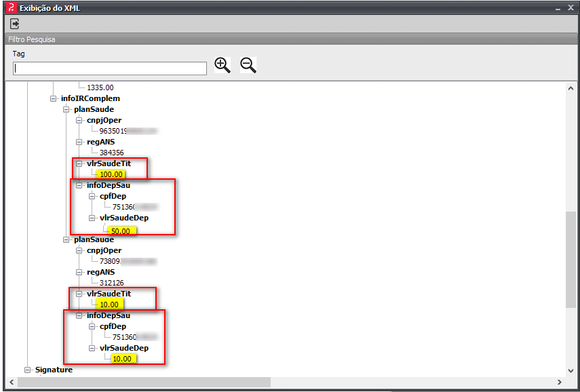Collapse the planSaude node containing regANS 312126
The width and height of the screenshot is (580, 392).
(66, 239)
